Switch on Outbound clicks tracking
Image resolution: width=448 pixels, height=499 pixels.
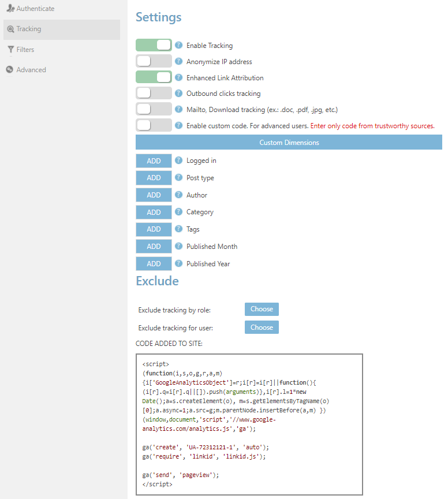pyautogui.click(x=154, y=93)
